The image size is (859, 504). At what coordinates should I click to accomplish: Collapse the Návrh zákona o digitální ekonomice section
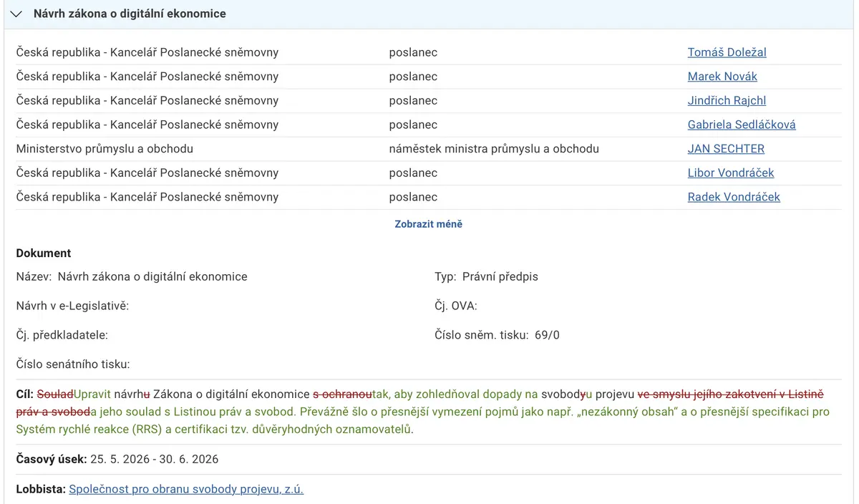[16, 14]
